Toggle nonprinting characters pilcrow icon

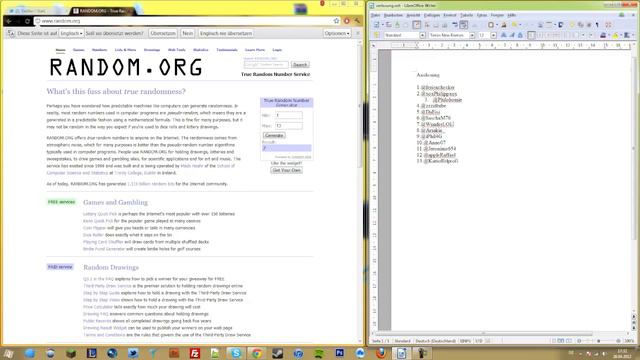[597, 25]
